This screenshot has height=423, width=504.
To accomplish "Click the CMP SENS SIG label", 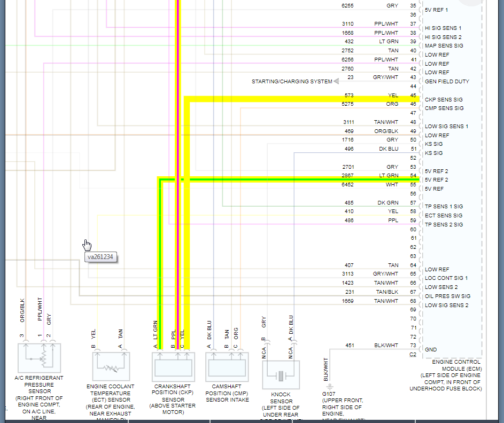I will pos(444,108).
